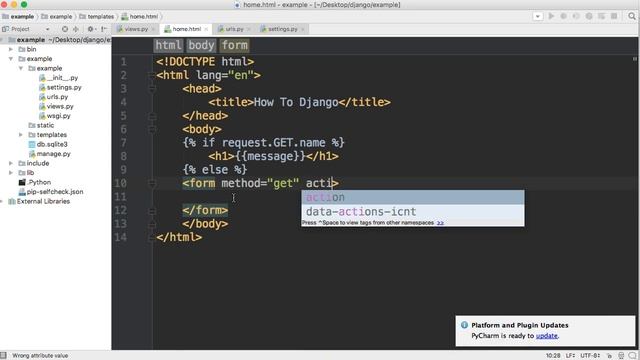The image size is (640, 360).
Task: Select the static folder
Action: click(41, 125)
